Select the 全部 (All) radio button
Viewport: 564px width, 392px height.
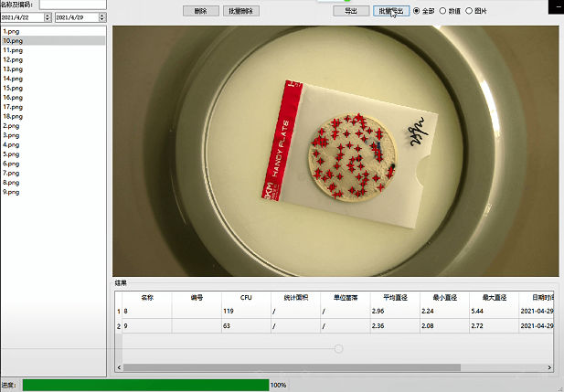(418, 11)
